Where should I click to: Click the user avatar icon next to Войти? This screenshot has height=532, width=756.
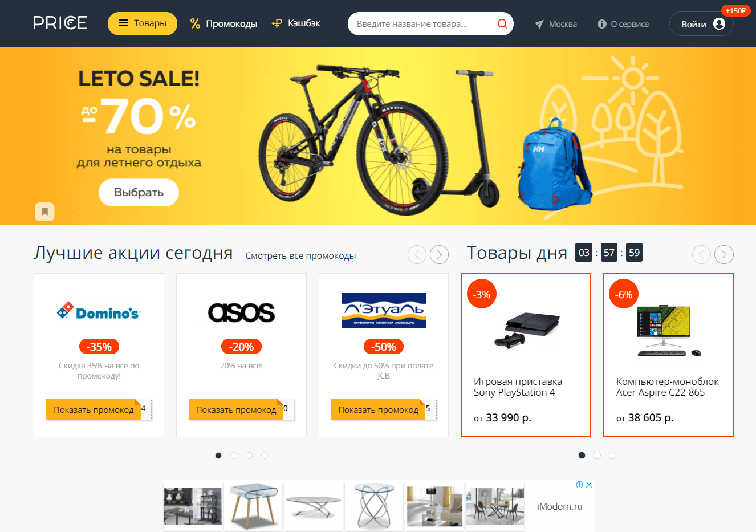(x=719, y=24)
